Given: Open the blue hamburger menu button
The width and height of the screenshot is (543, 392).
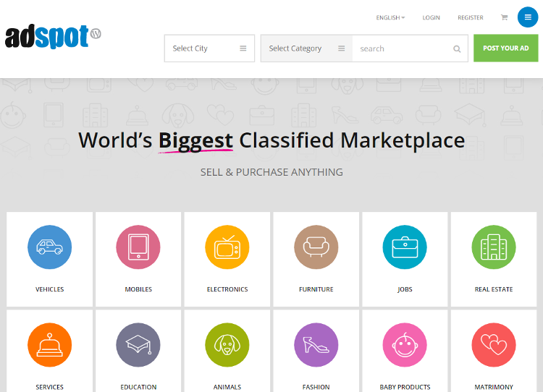Looking at the screenshot, I should 528,17.
